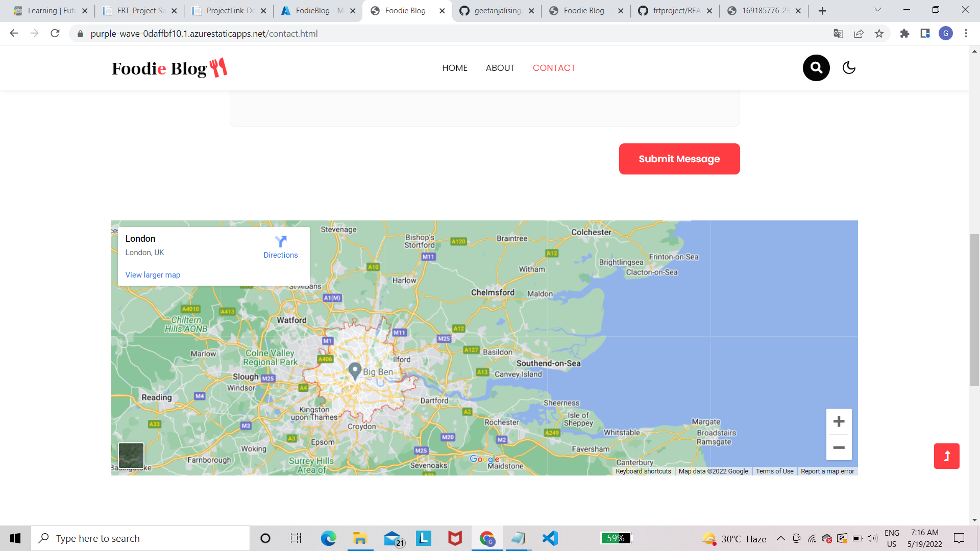Image resolution: width=980 pixels, height=551 pixels.
Task: Open Visual Studio Code from taskbar
Action: [550, 538]
